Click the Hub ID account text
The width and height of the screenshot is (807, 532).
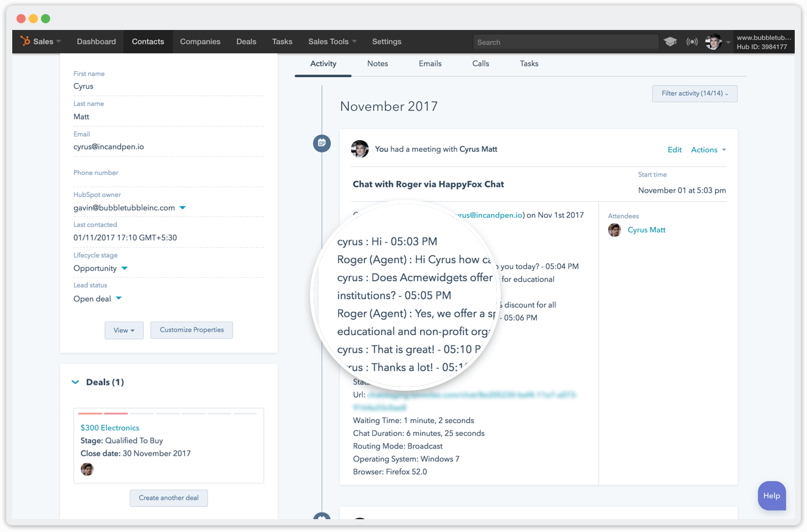pos(762,47)
